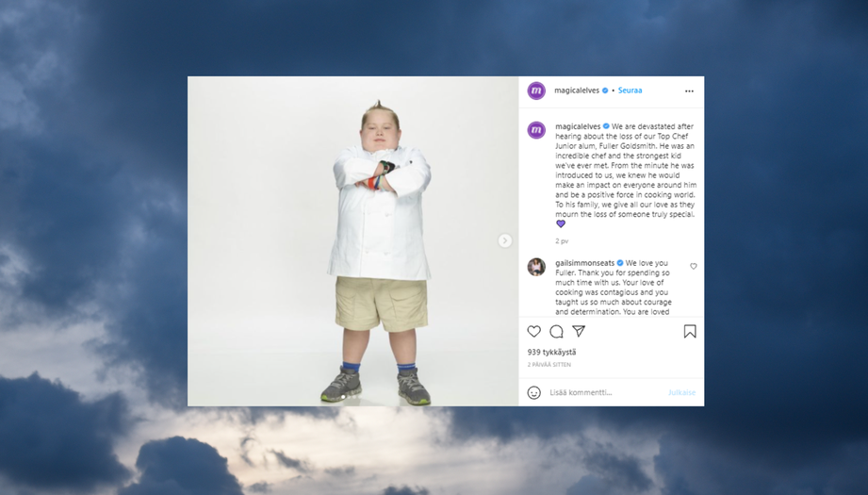
Task: Click the Seuraa follow link
Action: coord(630,91)
